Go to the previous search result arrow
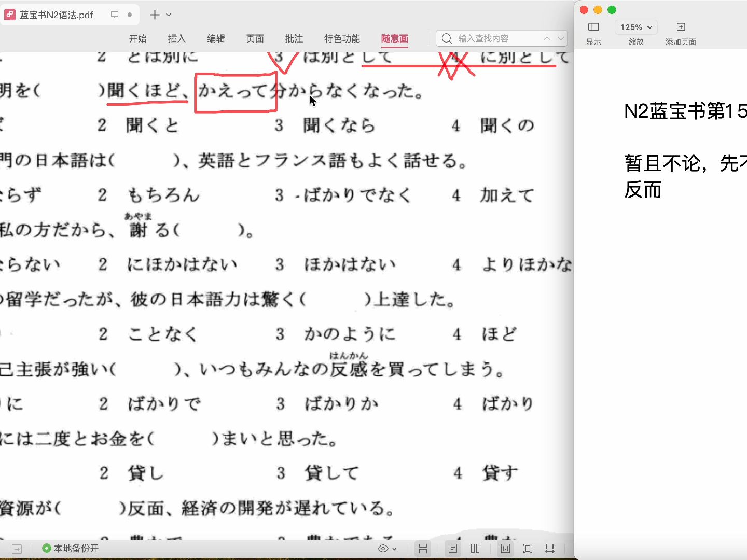This screenshot has height=560, width=747. 547,38
